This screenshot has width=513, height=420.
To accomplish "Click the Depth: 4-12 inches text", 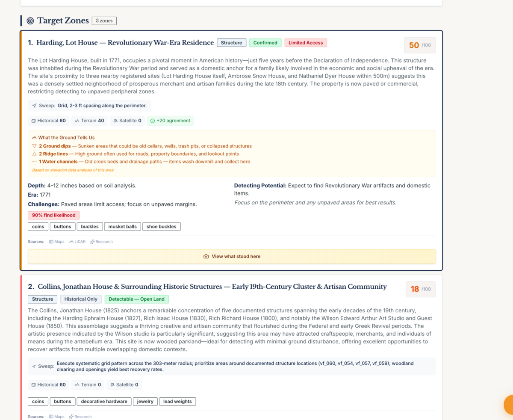I will point(82,186).
